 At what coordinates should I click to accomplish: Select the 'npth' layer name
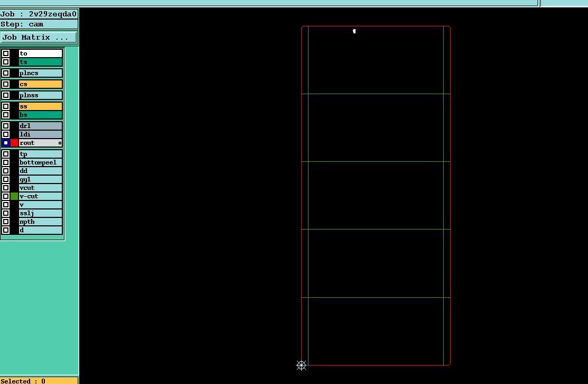[x=41, y=222]
